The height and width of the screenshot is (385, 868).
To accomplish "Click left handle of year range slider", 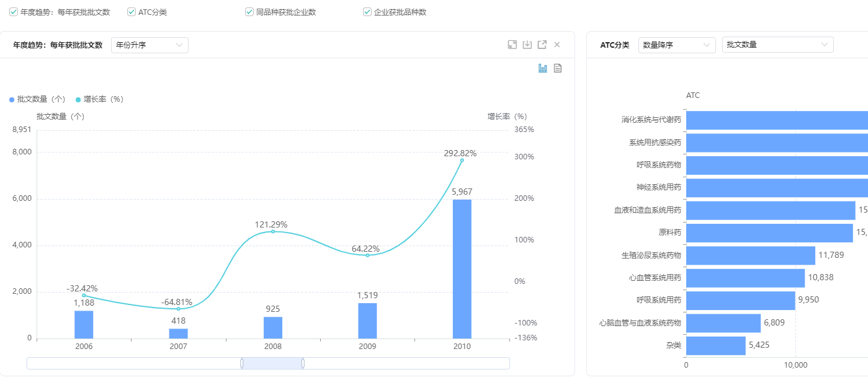I will pyautogui.click(x=242, y=363).
